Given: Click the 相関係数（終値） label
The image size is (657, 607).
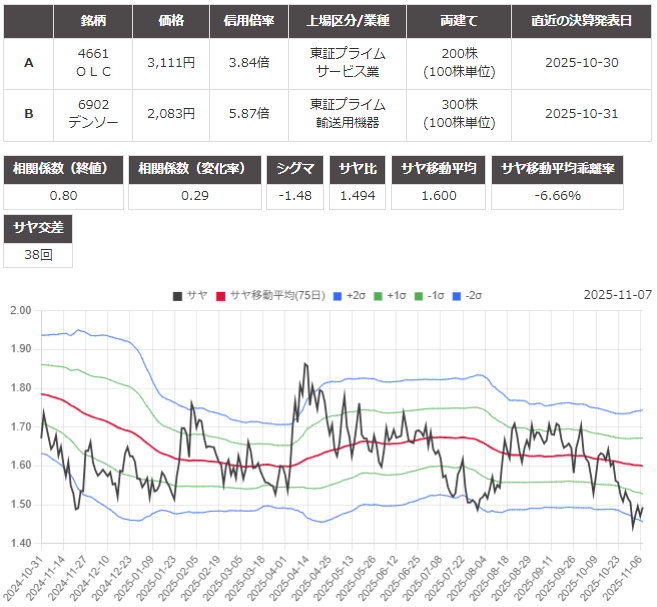Looking at the screenshot, I should click(64, 168).
